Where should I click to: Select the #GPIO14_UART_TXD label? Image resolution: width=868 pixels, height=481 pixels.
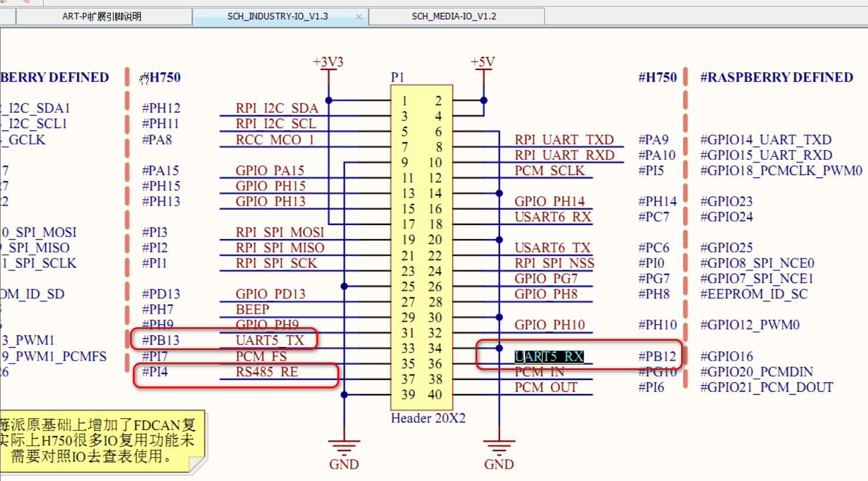[x=766, y=140]
